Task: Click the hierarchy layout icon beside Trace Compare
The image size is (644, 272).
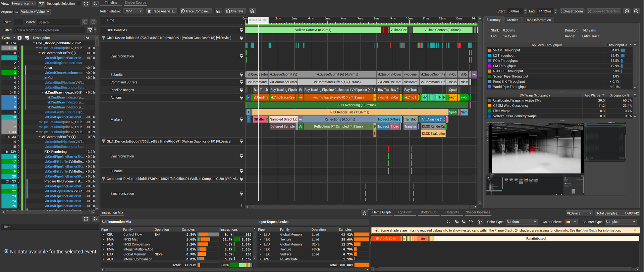Action: click(218, 11)
